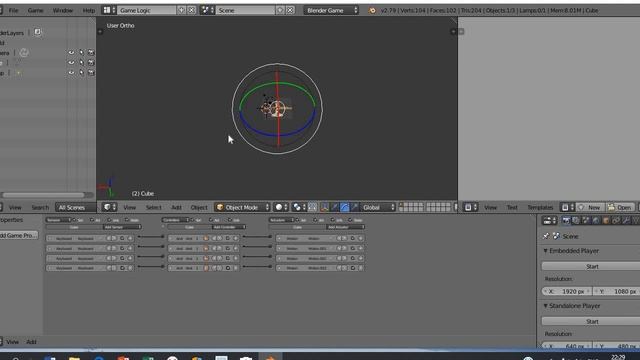
Task: Open 3D viewport View menu
Action: click(x=130, y=207)
